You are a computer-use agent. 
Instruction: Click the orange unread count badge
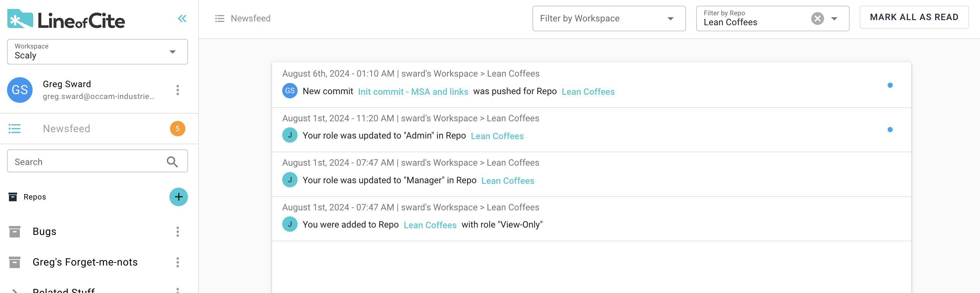pos(177,129)
